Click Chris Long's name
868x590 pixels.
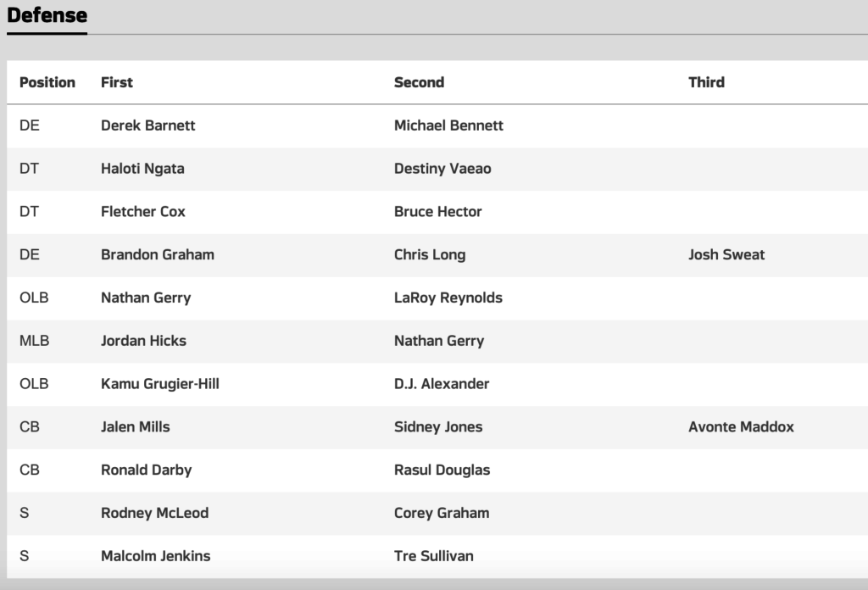point(429,254)
